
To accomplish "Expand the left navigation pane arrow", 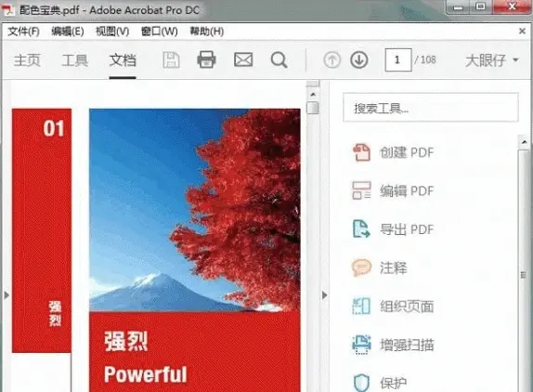I will click(6, 295).
